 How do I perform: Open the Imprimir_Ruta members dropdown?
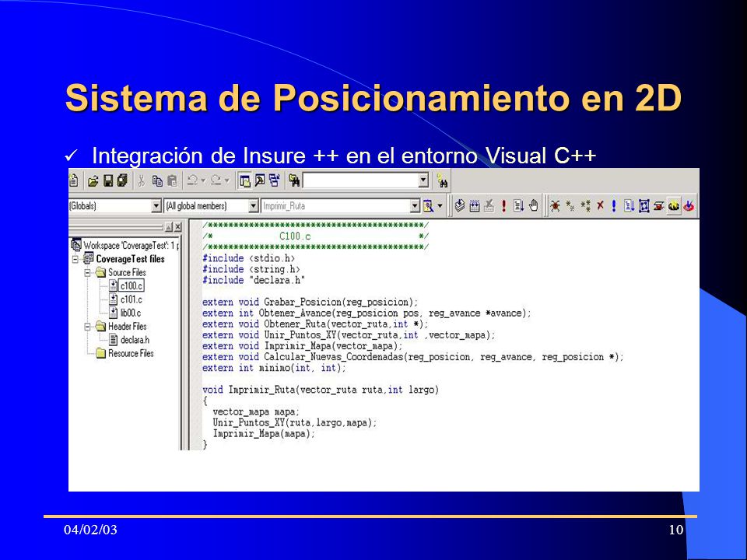coord(415,206)
